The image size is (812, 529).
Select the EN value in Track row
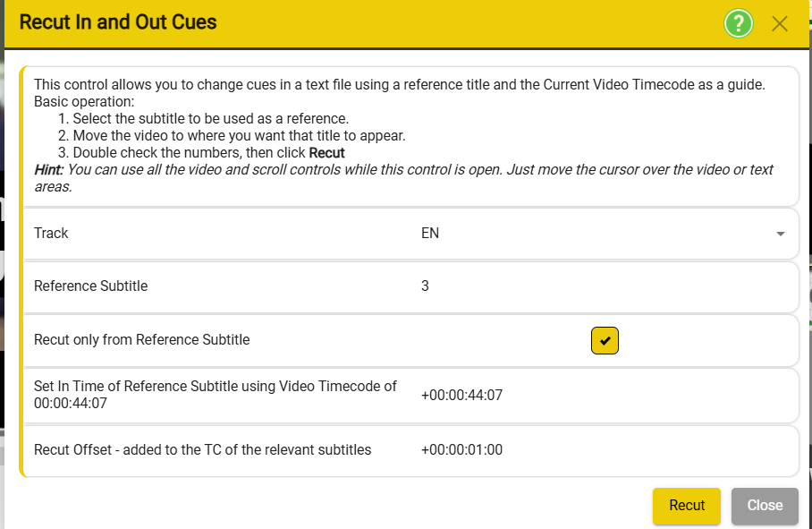(x=430, y=233)
